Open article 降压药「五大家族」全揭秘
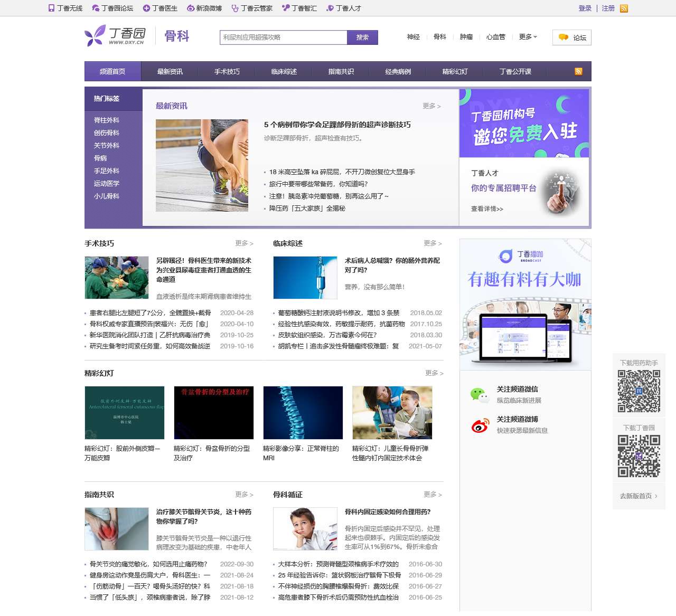The image size is (676, 616). pyautogui.click(x=307, y=209)
